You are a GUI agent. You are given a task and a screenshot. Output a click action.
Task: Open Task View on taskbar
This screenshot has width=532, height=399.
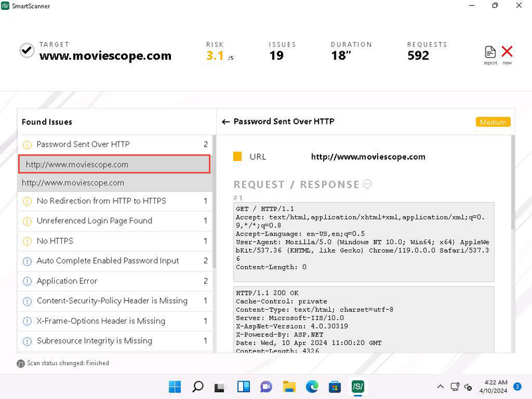pyautogui.click(x=220, y=387)
